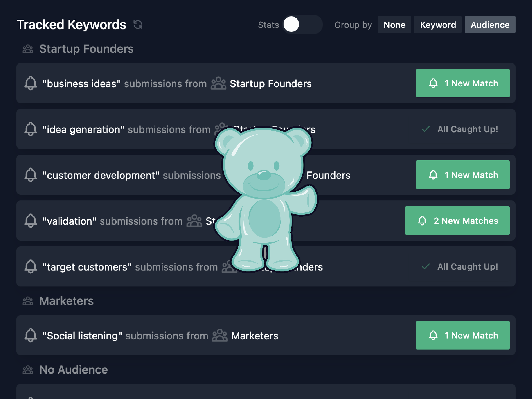
Task: Click the bell icon for "customer development"
Action: point(31,175)
